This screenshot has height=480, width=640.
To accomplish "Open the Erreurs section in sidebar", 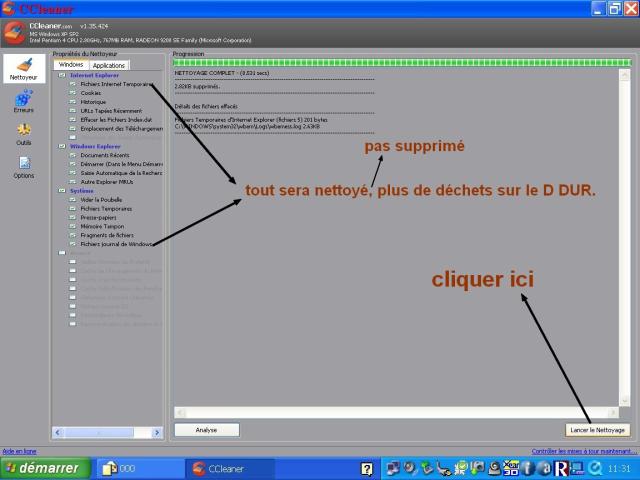I will (24, 101).
